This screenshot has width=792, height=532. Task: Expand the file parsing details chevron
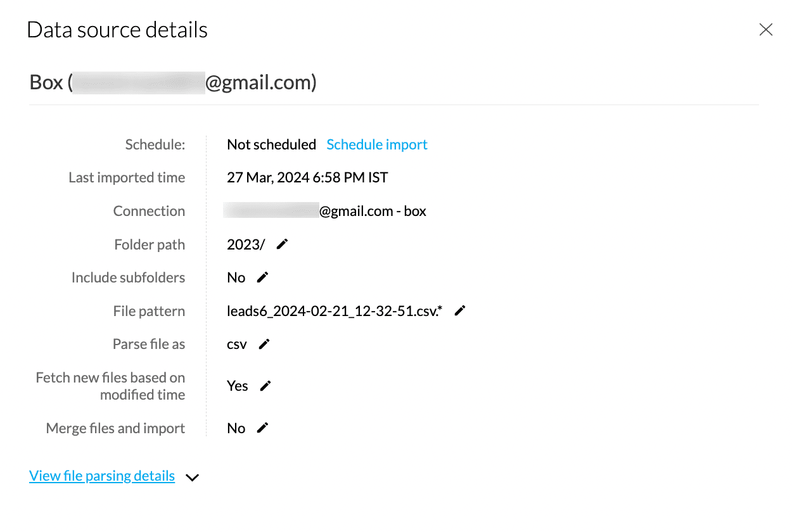point(192,478)
